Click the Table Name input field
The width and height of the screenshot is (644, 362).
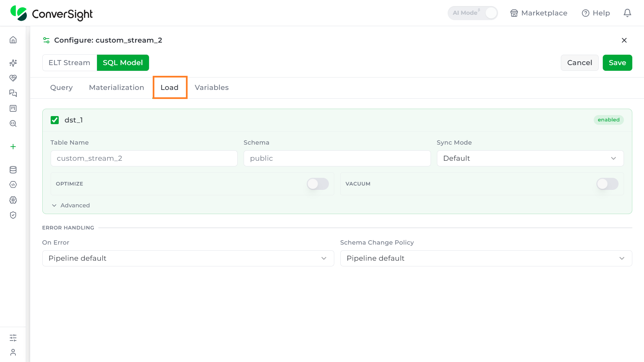click(x=144, y=158)
